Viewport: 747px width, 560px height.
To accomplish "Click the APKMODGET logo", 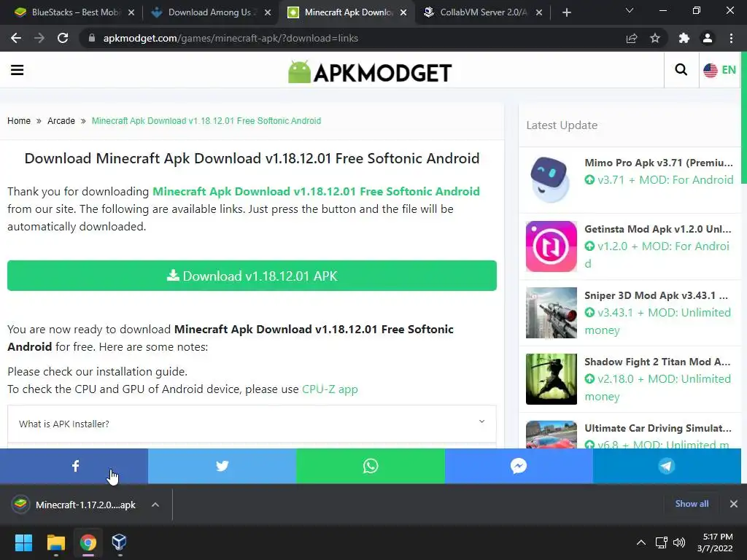I will pos(370,72).
